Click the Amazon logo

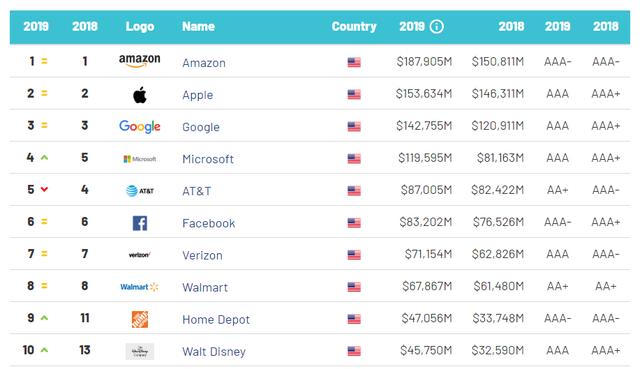[x=140, y=61]
